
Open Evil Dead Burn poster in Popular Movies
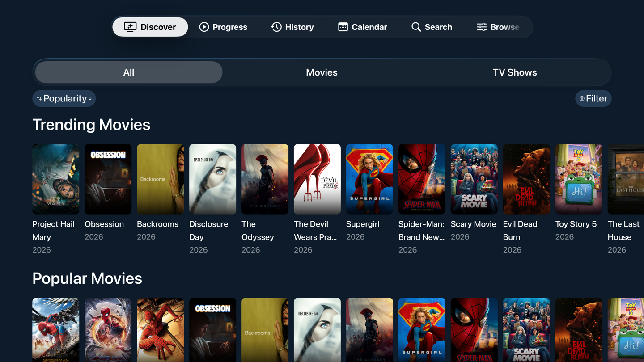pyautogui.click(x=579, y=330)
